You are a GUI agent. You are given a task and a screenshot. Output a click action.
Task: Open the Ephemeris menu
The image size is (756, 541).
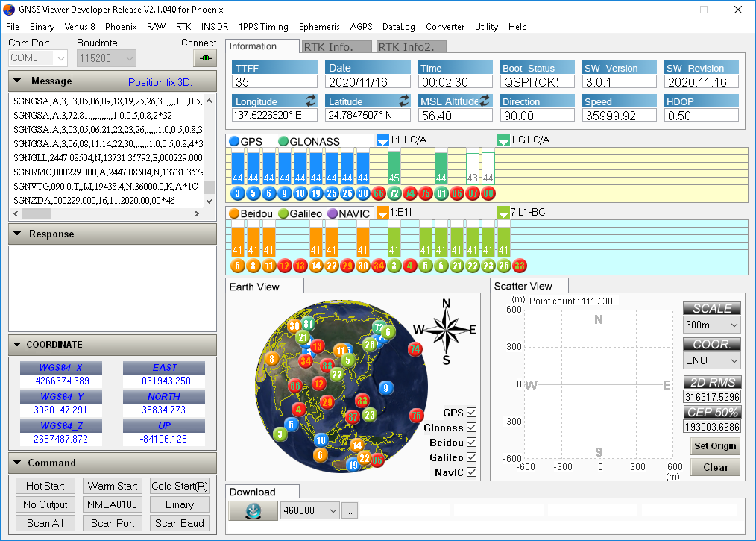[x=319, y=27]
